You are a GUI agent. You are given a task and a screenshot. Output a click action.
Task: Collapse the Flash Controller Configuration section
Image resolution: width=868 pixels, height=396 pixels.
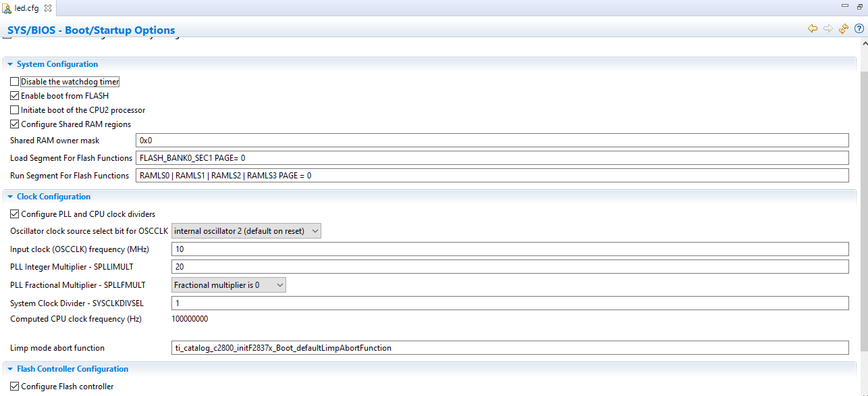pyautogui.click(x=9, y=368)
